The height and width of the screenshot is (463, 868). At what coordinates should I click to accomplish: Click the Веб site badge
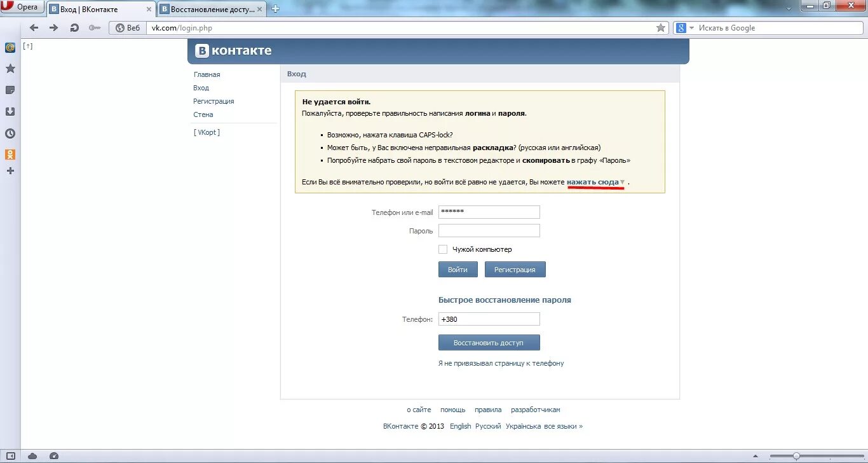[x=128, y=28]
